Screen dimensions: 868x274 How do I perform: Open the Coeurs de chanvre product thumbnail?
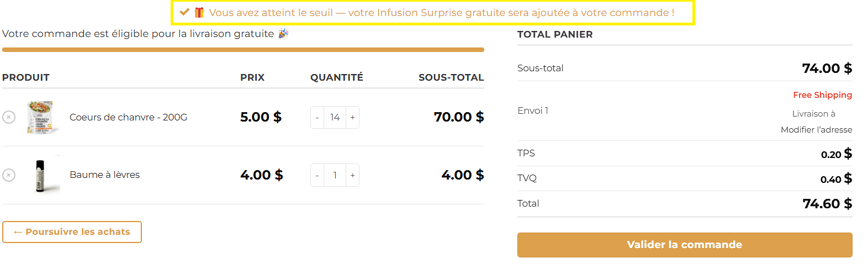pos(40,117)
